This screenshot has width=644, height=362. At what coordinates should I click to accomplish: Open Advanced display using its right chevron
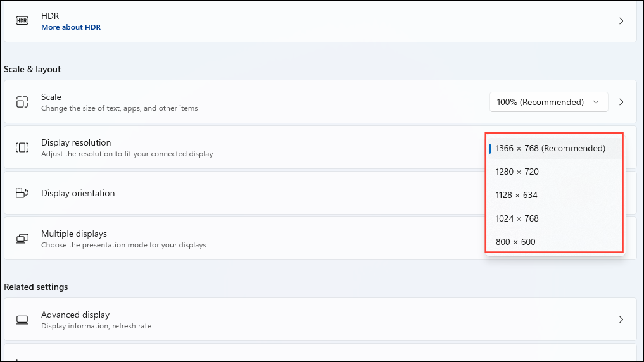pos(621,320)
